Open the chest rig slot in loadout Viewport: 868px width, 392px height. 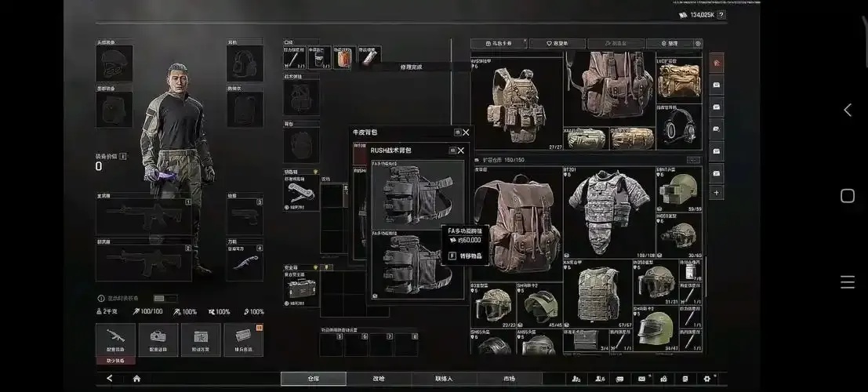(x=301, y=97)
